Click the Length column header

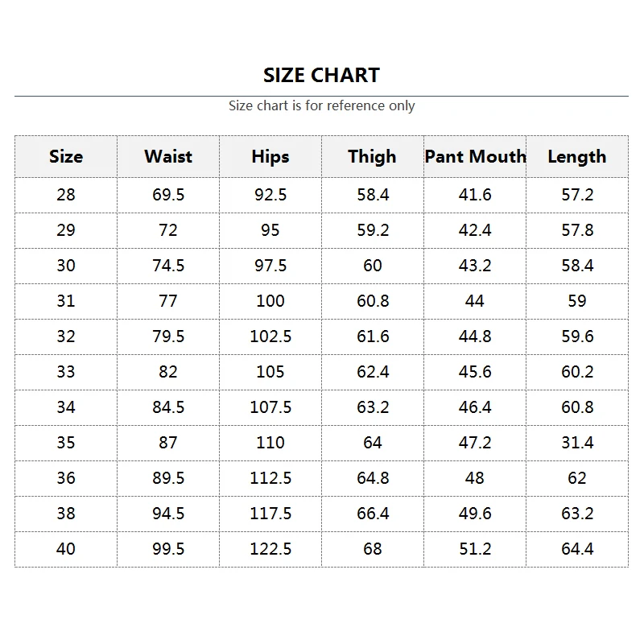coord(577,156)
